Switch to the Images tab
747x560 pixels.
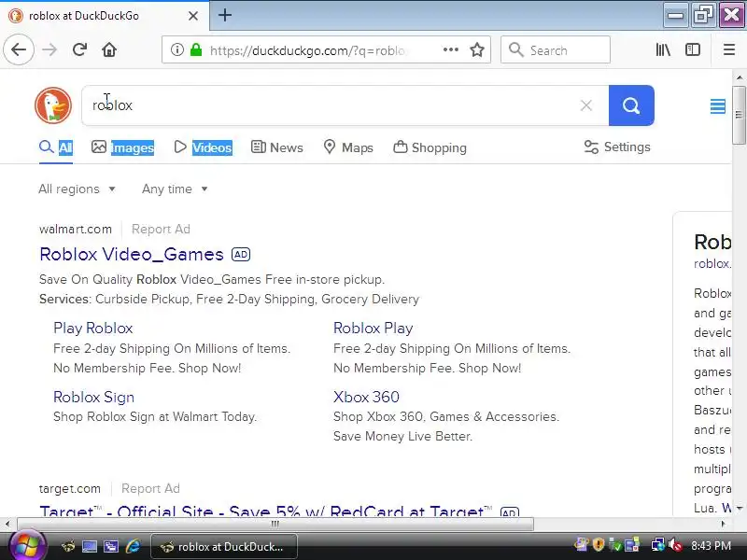pyautogui.click(x=122, y=147)
